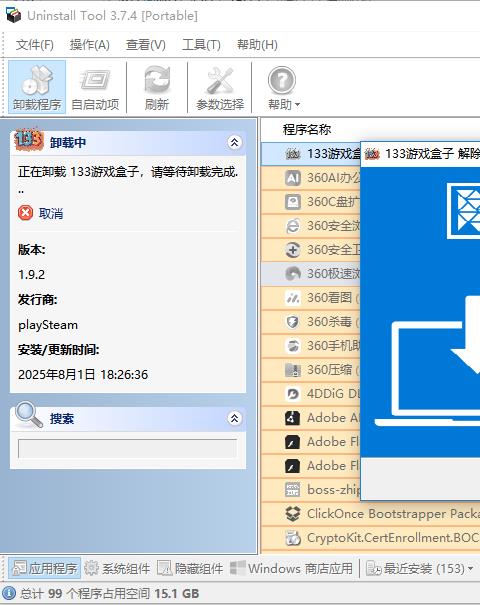Click the status bar info icon
Screen dimensions: 480x605
(9, 593)
